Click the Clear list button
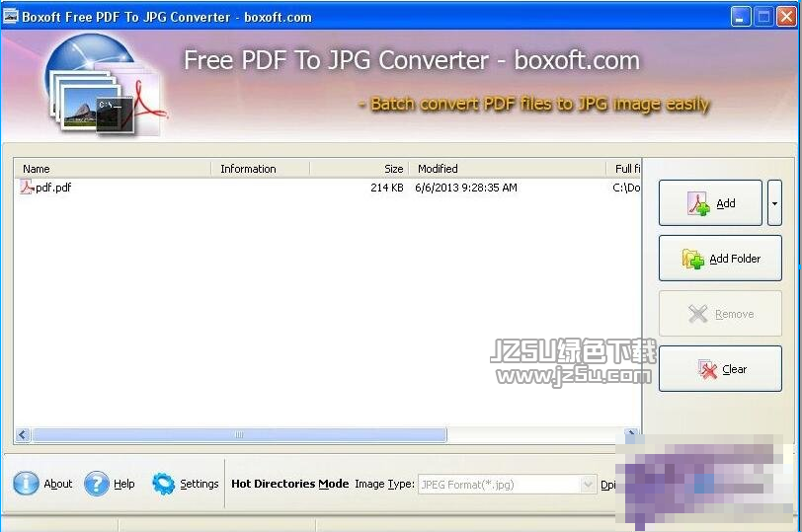 point(720,368)
